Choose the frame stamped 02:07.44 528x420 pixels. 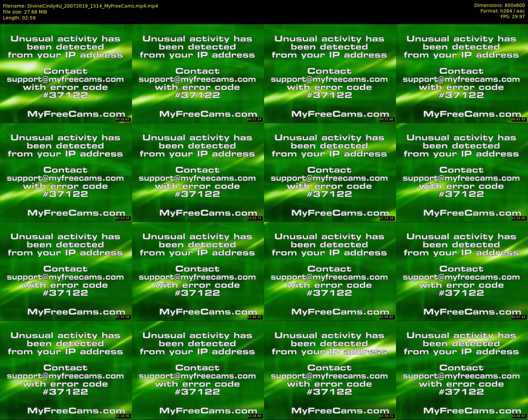click(x=462, y=271)
